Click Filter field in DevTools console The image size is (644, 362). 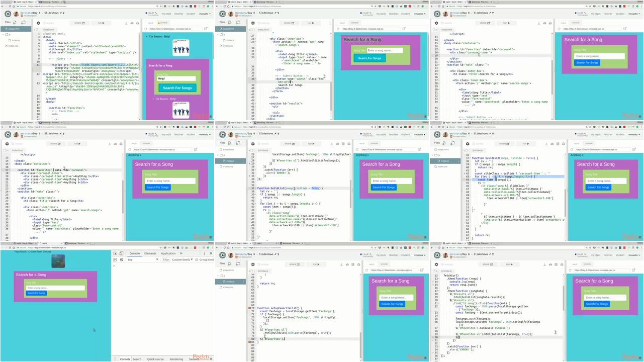point(166,259)
